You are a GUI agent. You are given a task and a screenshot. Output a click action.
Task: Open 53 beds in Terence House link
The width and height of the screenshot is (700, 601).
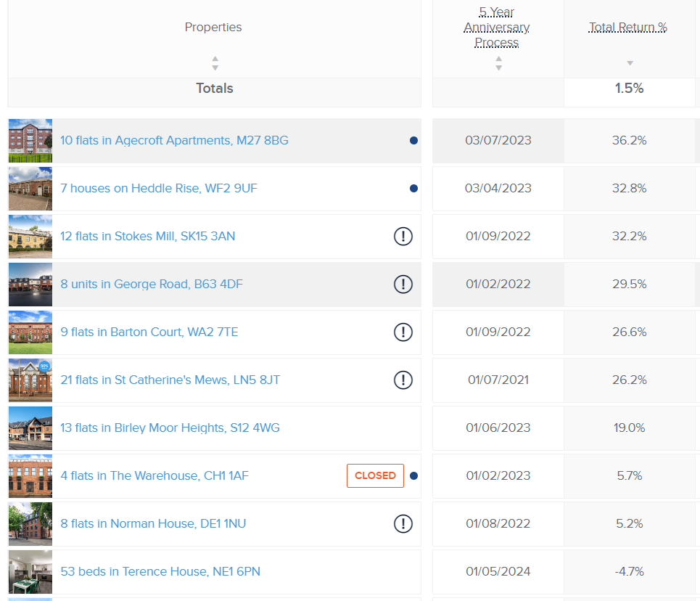160,571
